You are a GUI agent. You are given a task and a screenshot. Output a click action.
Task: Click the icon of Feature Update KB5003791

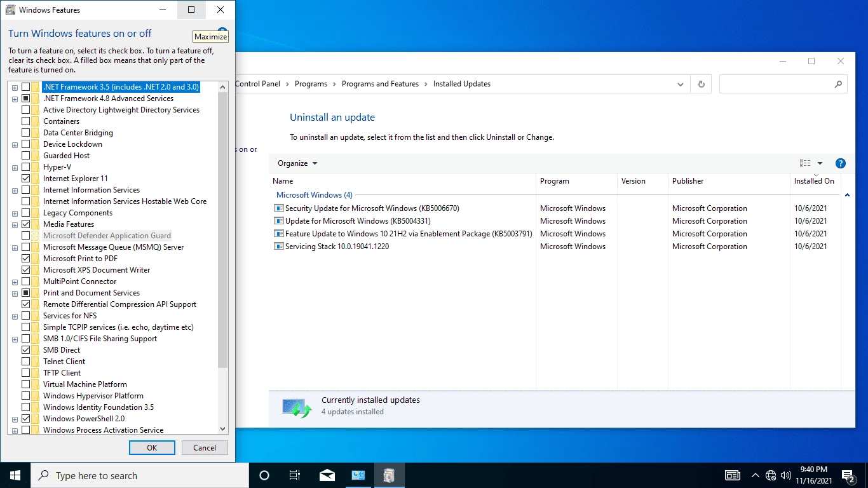[278, 234]
